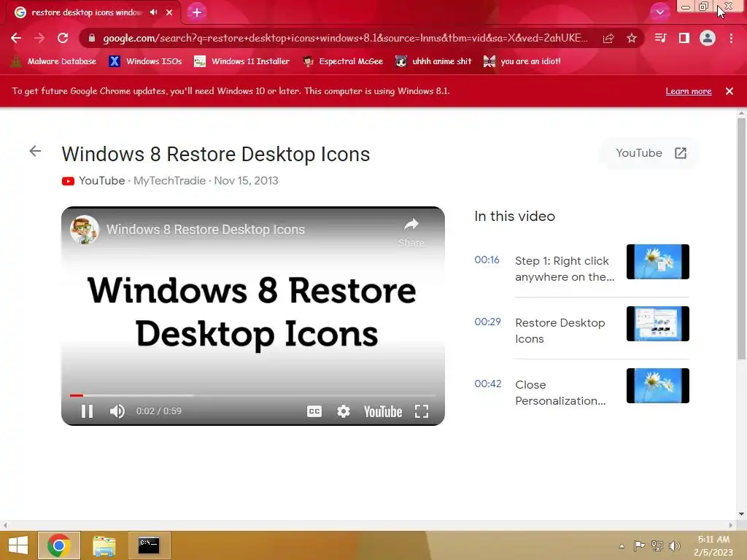Click the browser forward arrow
The width and height of the screenshot is (747, 560).
pos(39,38)
